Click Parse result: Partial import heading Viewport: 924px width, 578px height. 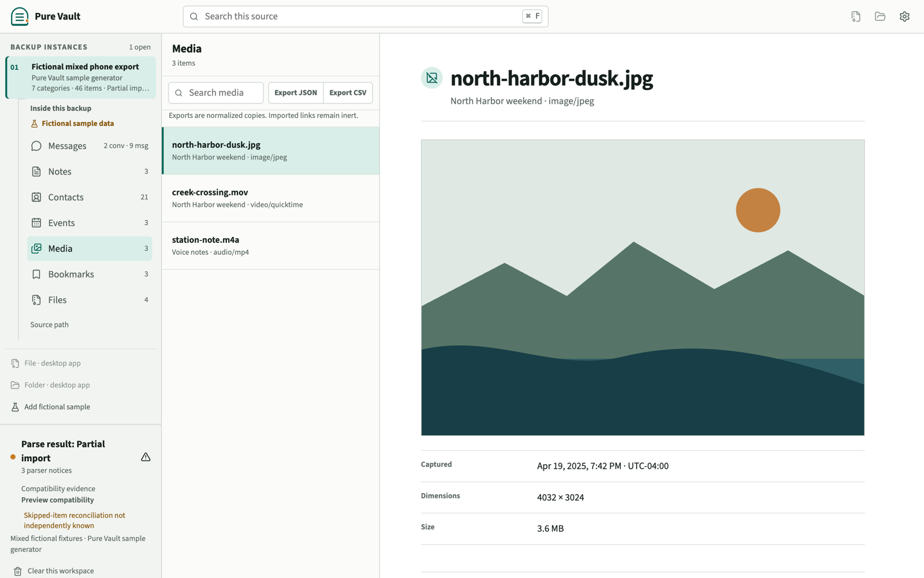[x=64, y=451]
